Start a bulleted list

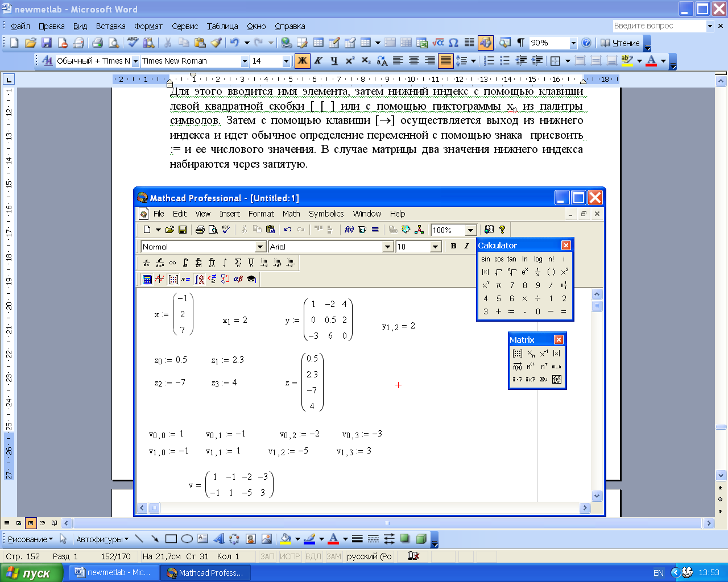[504, 61]
